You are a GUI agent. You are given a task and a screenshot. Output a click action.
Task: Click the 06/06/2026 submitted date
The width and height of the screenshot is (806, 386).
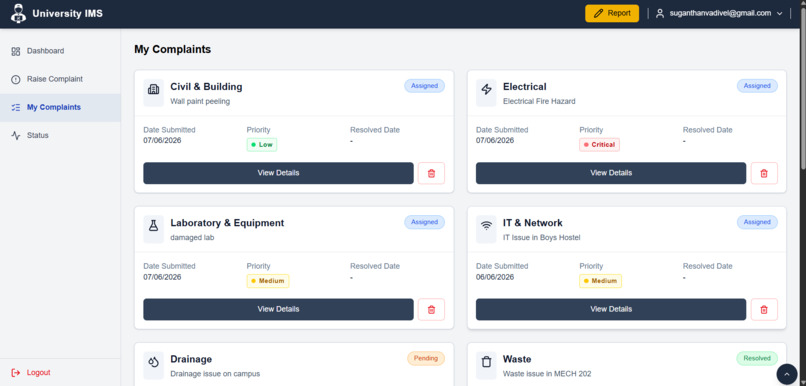tap(495, 277)
